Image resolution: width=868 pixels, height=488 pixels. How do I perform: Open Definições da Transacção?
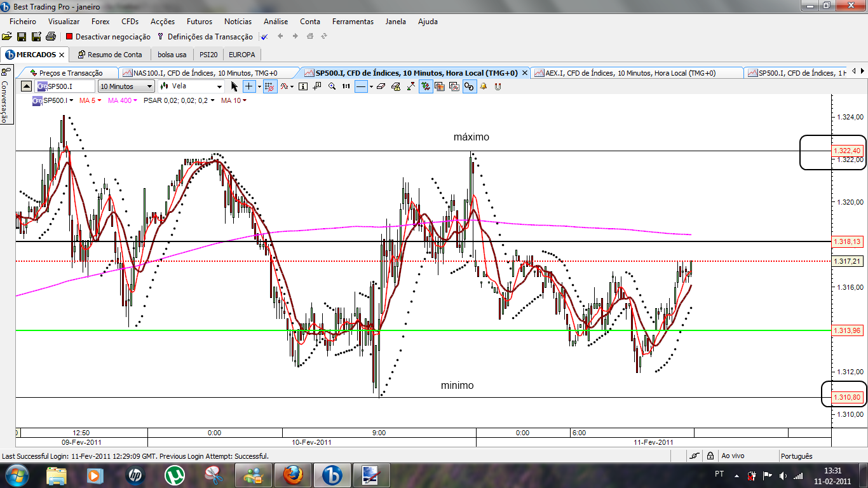point(205,37)
